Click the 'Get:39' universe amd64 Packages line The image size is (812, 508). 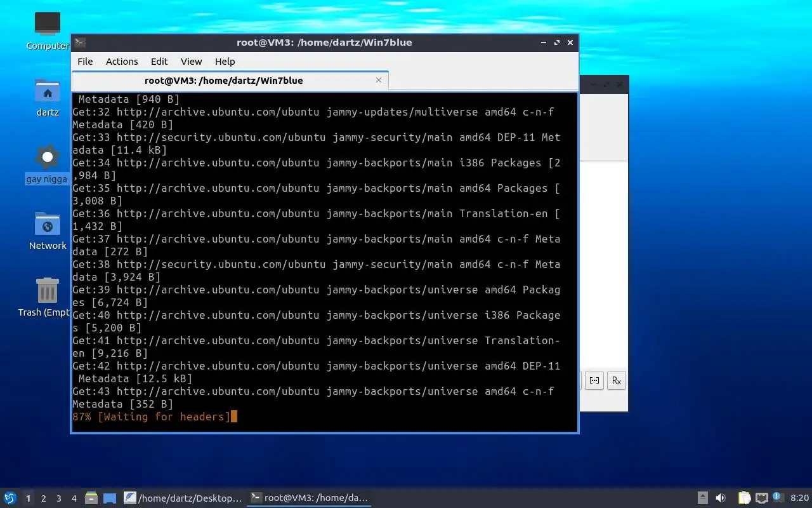pos(317,290)
